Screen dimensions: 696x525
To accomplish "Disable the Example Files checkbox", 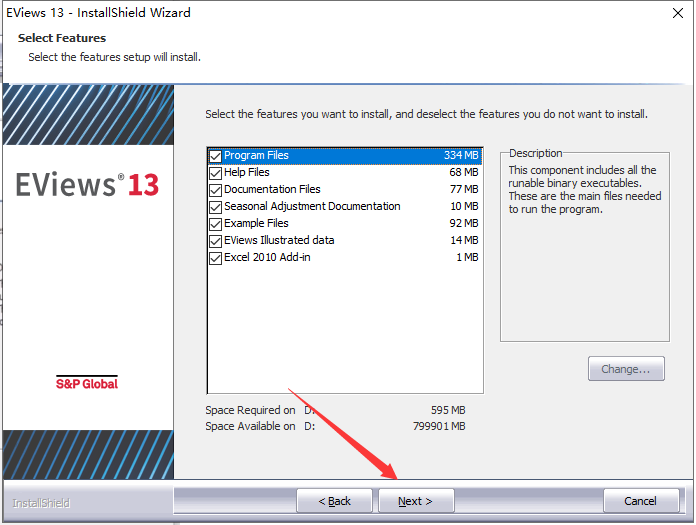I will point(215,224).
